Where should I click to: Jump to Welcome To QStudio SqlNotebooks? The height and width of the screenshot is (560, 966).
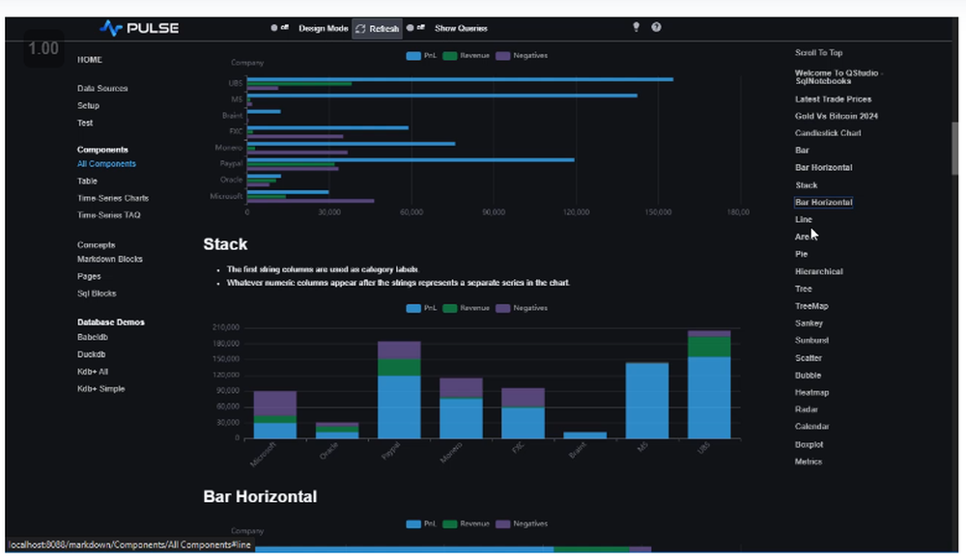838,77
